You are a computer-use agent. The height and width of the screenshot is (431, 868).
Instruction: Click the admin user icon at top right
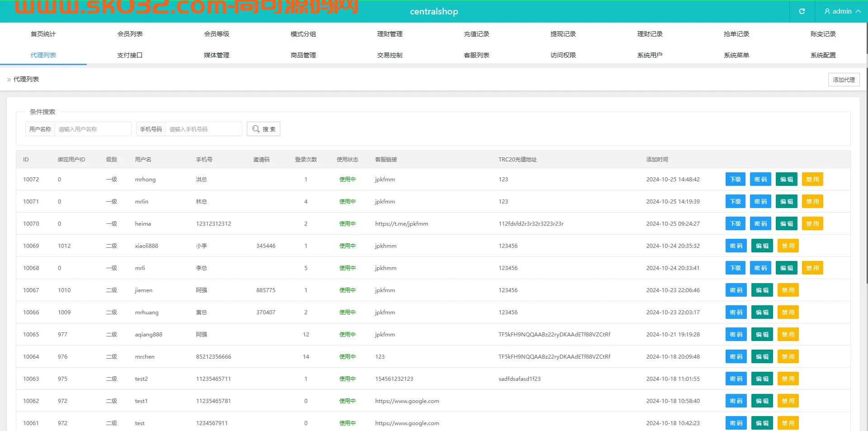tap(827, 11)
